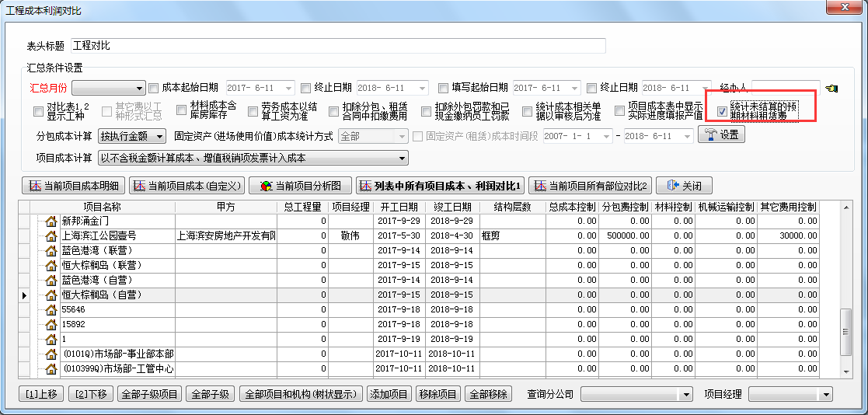Click the 总成本控制 column header
This screenshot has width=868, height=415.
click(572, 207)
